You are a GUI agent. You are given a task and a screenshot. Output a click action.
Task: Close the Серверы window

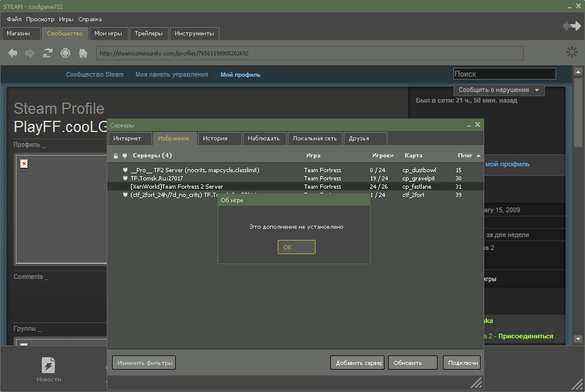coord(478,124)
